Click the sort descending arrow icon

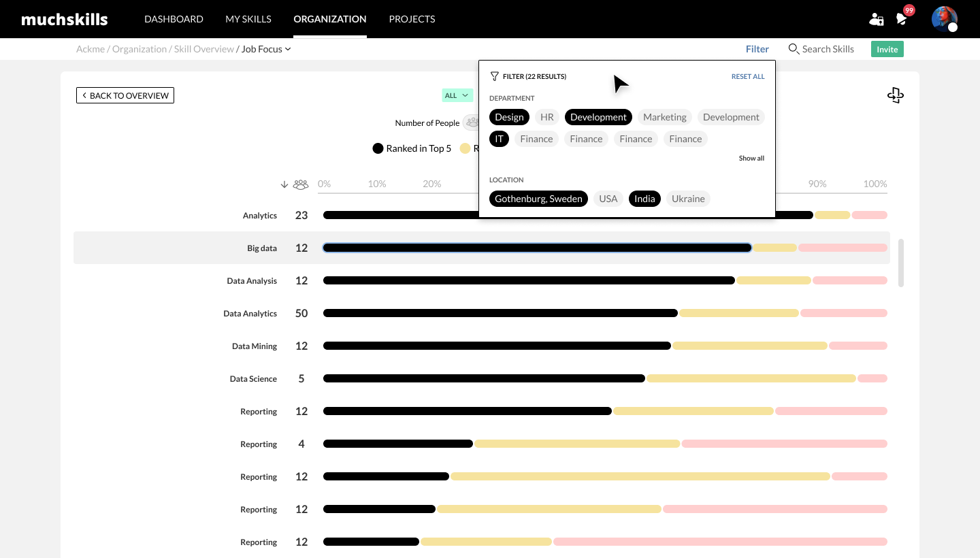[284, 184]
